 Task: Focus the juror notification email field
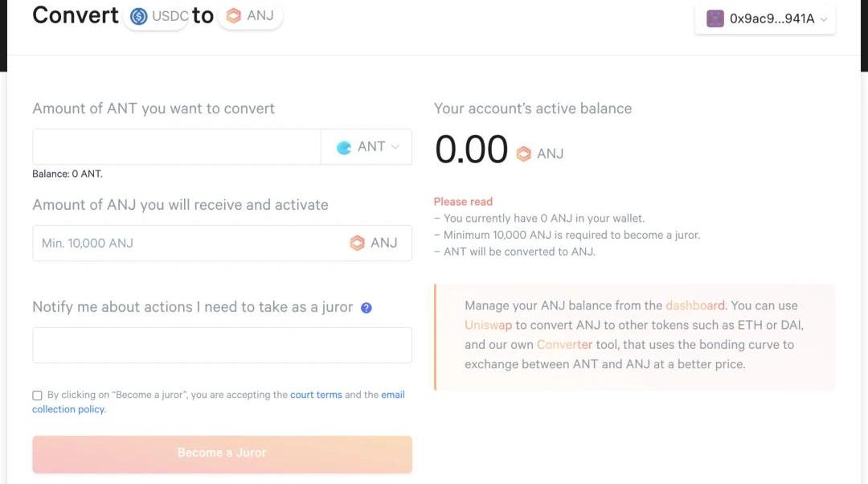pos(222,345)
